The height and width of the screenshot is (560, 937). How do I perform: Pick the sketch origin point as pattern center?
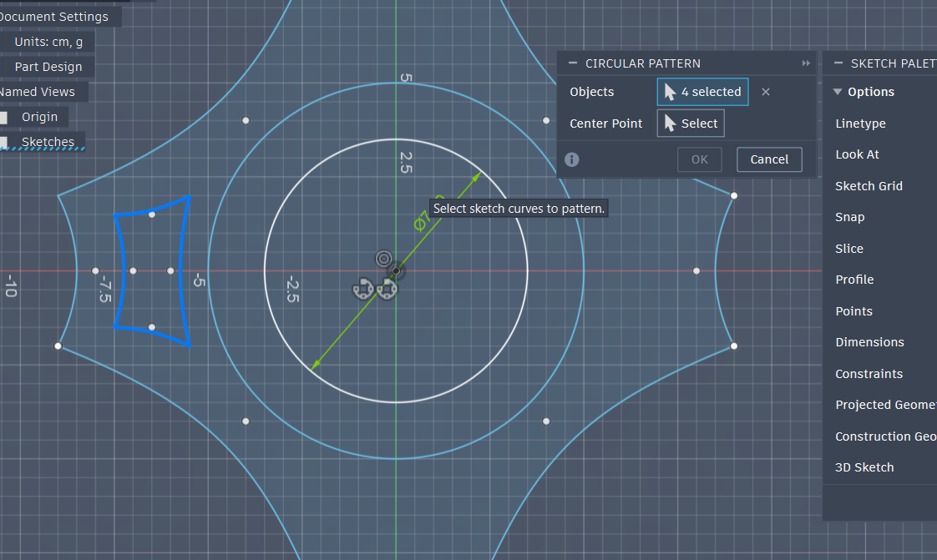click(396, 271)
